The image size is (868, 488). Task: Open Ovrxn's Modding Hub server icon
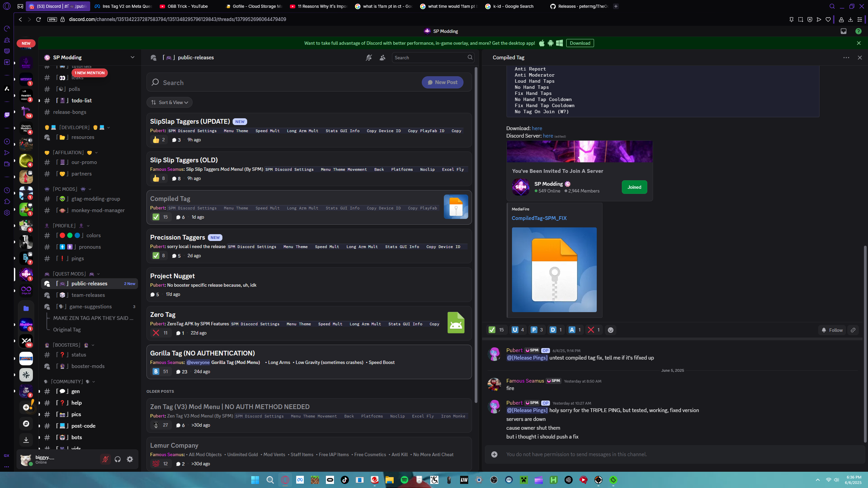(26, 128)
